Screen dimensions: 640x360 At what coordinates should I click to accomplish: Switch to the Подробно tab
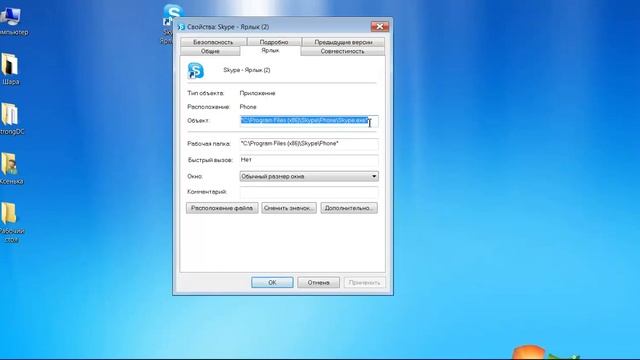(x=274, y=42)
